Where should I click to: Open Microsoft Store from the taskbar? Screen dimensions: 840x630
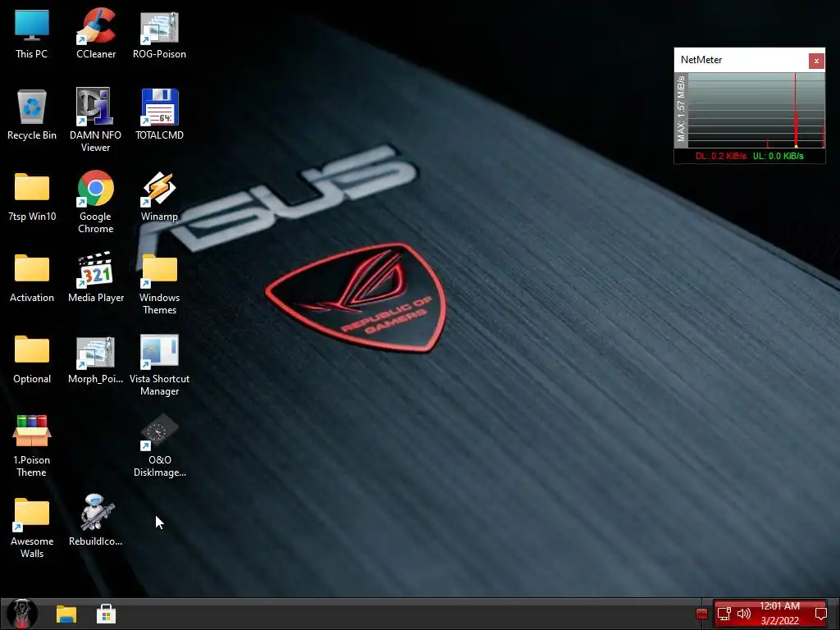point(106,614)
